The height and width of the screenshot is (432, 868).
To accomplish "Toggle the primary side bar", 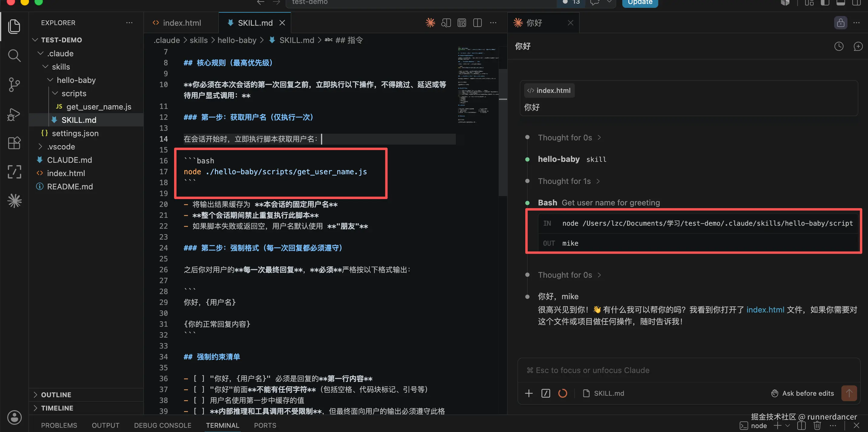I will 825,3.
